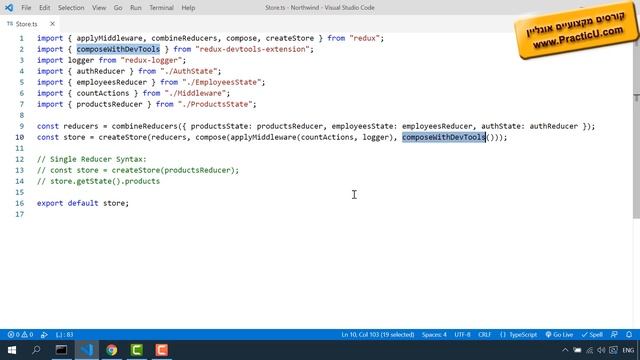Open notifications bell in status bar

[x=629, y=335]
